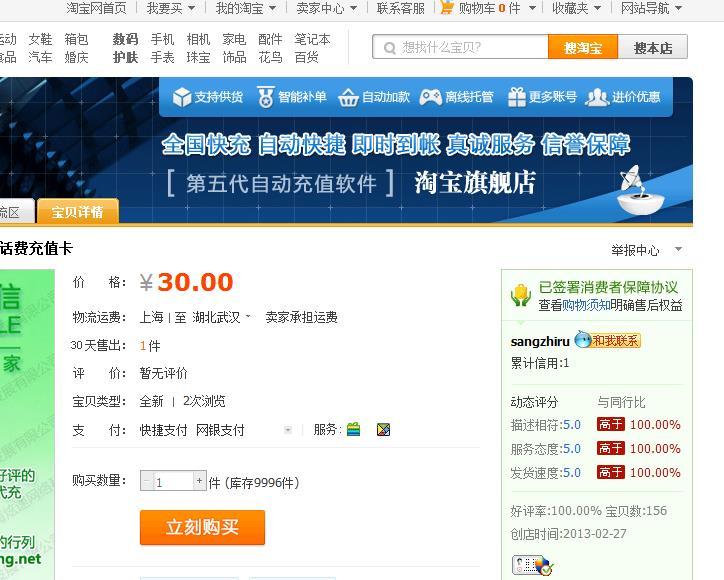Expand the payment methods dropdown arrow

(288, 430)
